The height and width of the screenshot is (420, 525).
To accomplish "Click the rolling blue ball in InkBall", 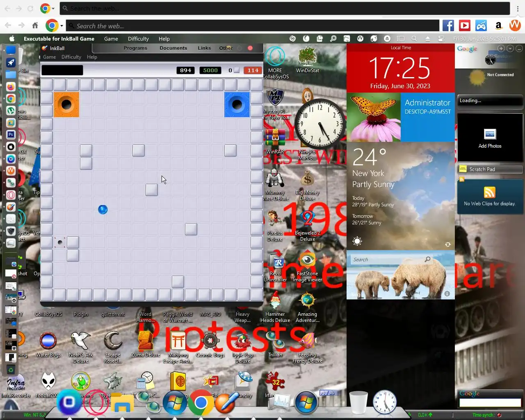I will (103, 210).
